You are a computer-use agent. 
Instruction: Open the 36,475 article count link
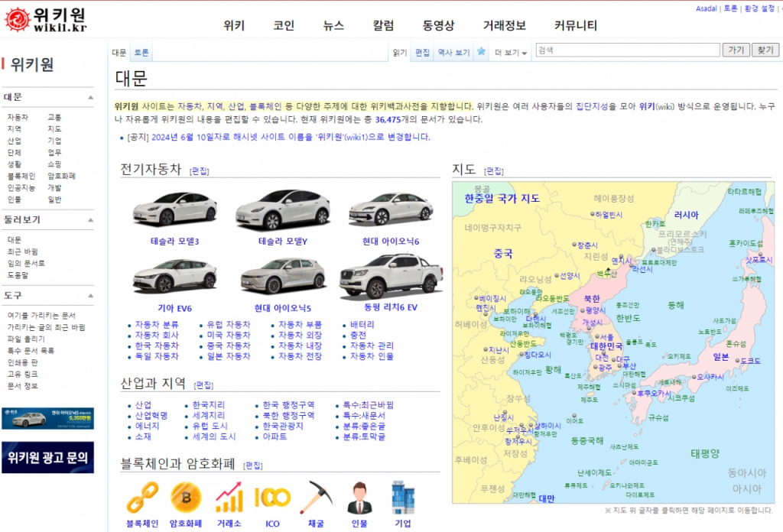(388, 119)
